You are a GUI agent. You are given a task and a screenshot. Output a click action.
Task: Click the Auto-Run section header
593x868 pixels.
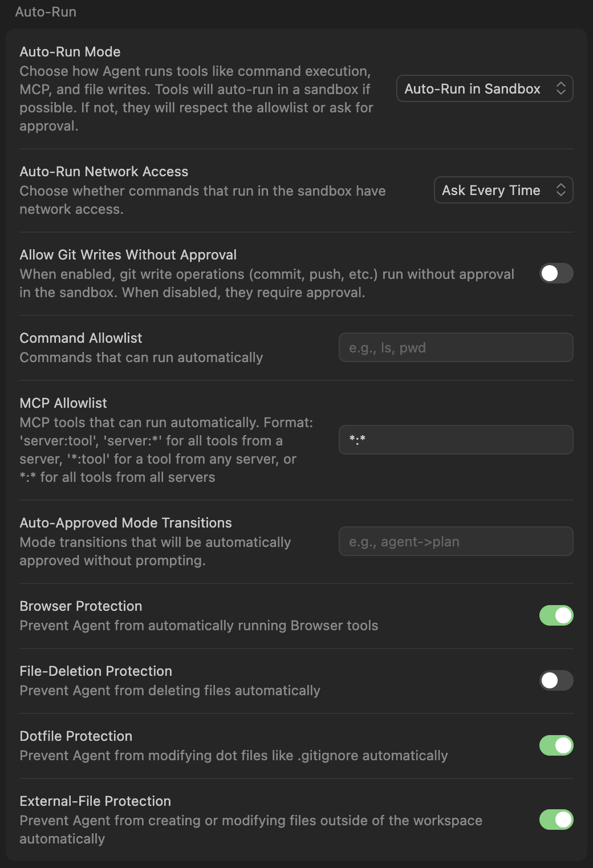point(46,12)
